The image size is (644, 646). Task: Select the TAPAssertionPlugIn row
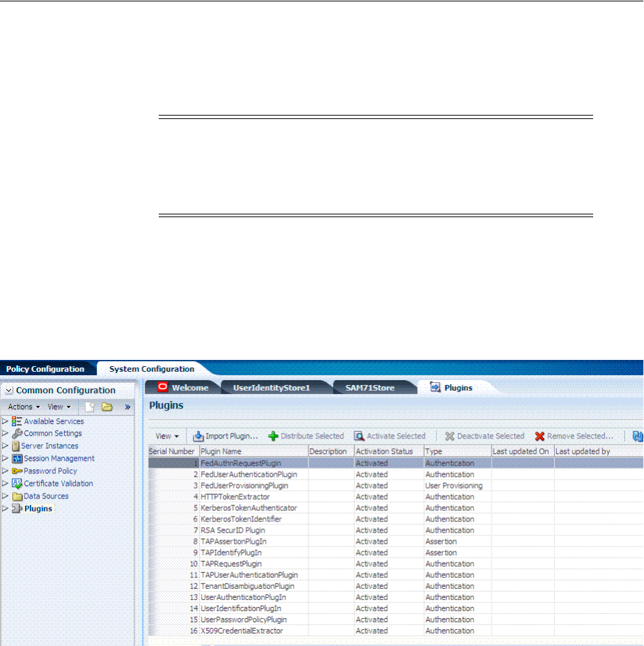(395, 541)
